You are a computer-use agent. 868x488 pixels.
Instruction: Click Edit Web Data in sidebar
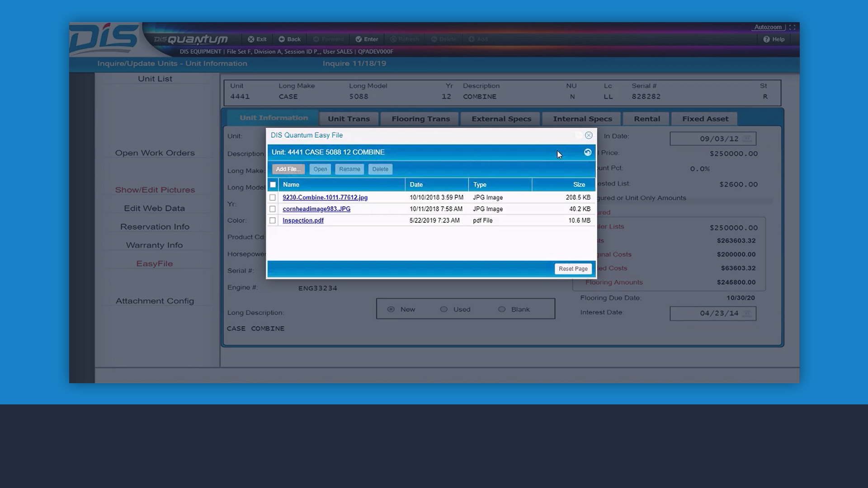tap(155, 208)
